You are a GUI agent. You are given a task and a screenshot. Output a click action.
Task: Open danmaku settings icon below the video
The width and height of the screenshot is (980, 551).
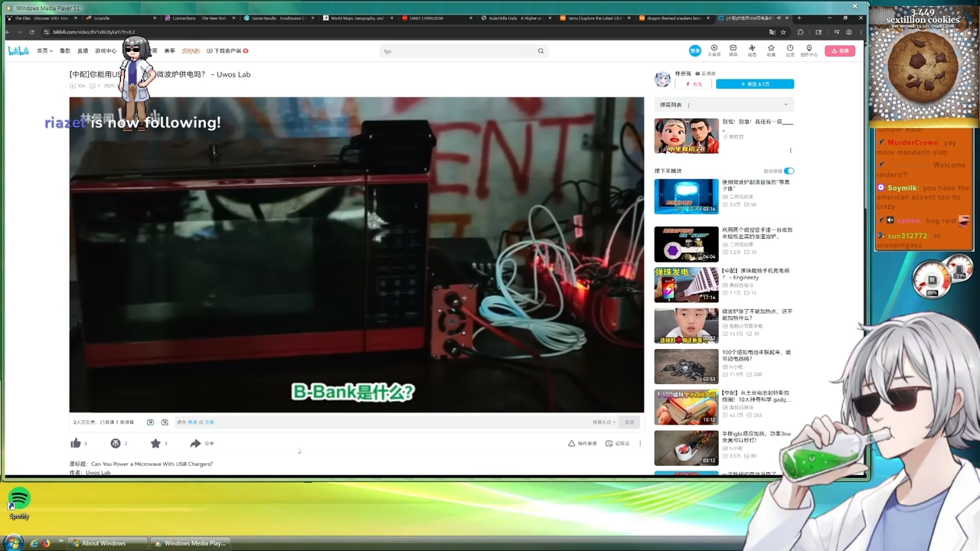(165, 422)
